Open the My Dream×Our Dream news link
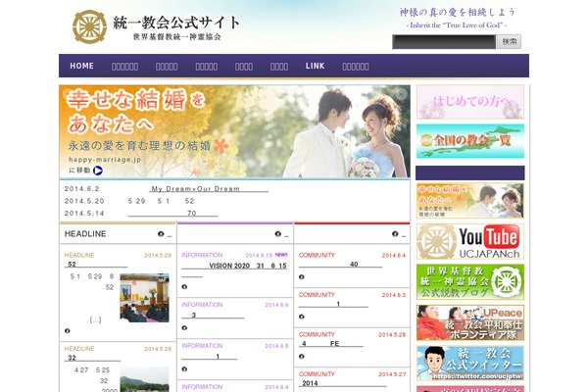 pyautogui.click(x=209, y=189)
